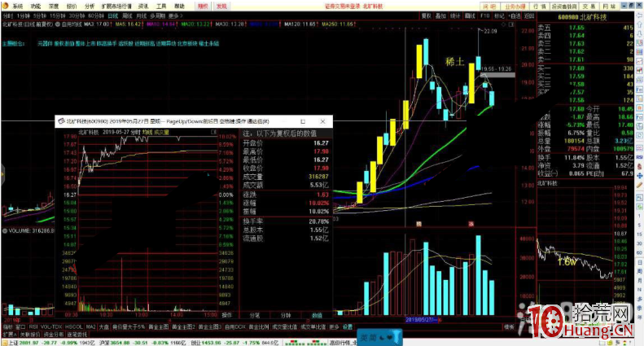Open the 报价 menu
The height and width of the screenshot is (346, 644).
point(72,7)
